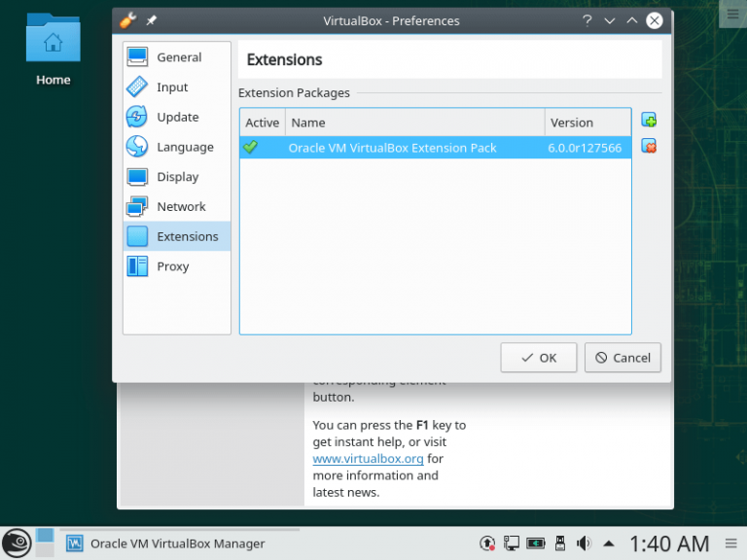Select the Oracle VM VirtualBox Extension Pack row

pos(436,148)
